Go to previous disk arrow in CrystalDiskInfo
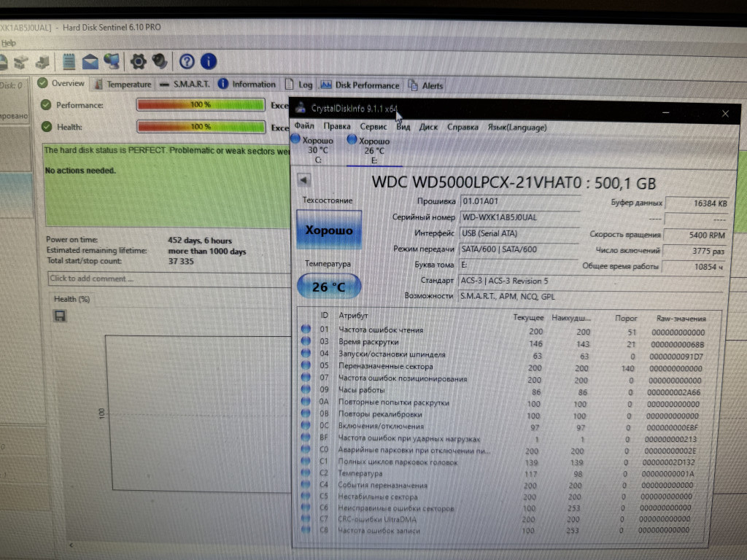747x560 pixels. point(304,180)
